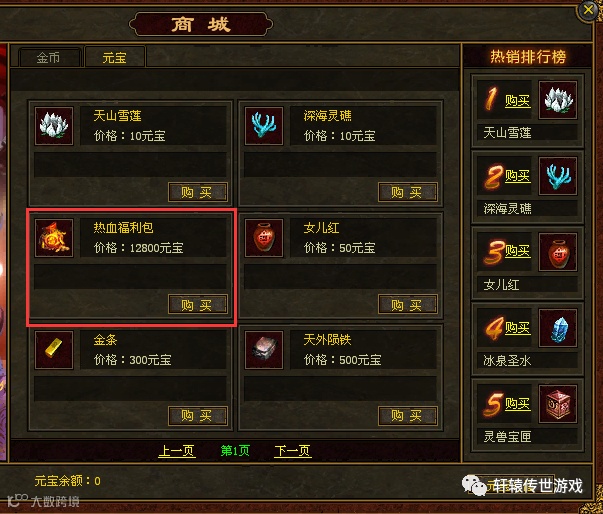
Task: Click 购买 link for rank 1 item
Action: tap(518, 101)
